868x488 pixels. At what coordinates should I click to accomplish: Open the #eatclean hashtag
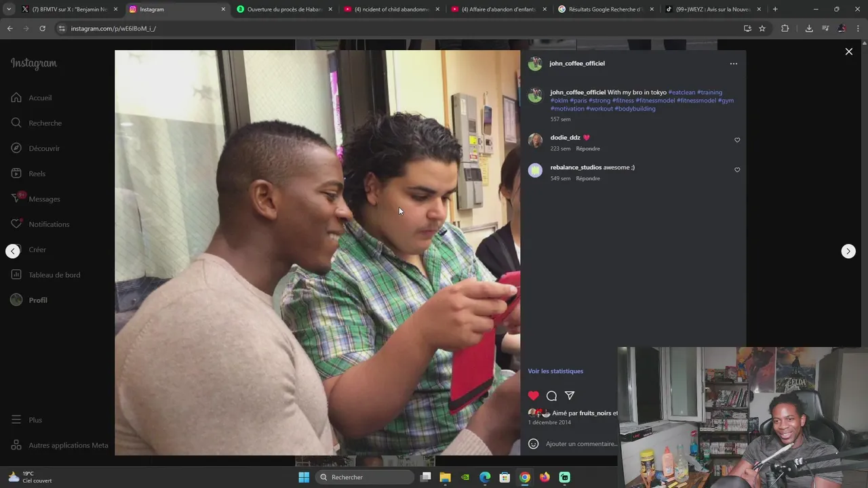coord(682,92)
